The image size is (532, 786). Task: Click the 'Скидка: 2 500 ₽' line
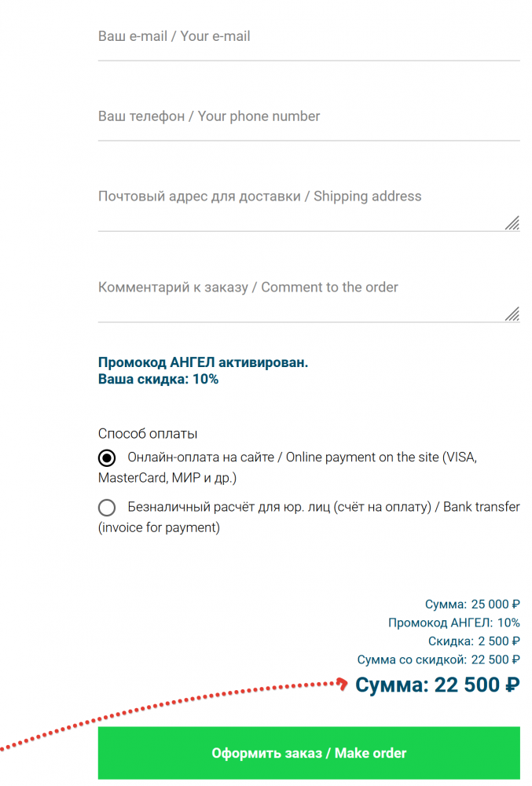pos(474,641)
